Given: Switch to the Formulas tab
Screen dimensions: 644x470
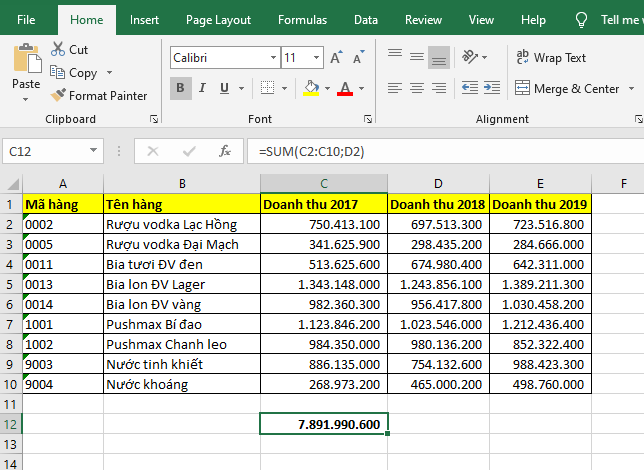Looking at the screenshot, I should tap(302, 19).
